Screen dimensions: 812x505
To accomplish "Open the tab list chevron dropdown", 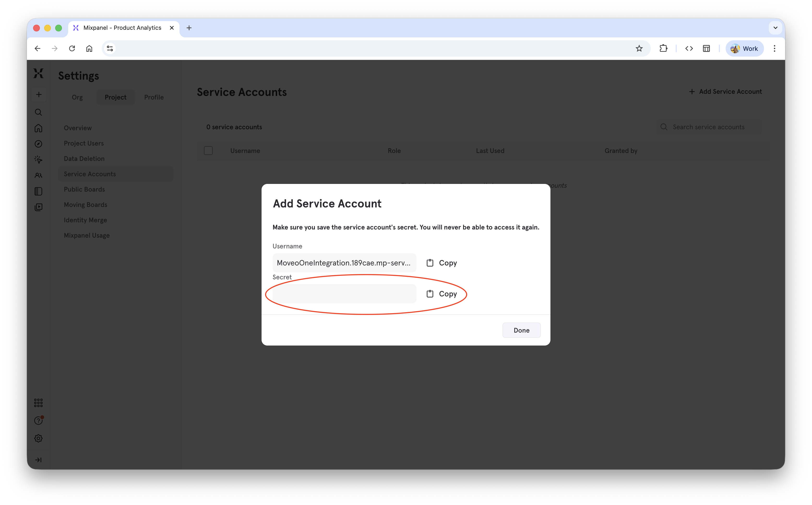I will 776,28.
